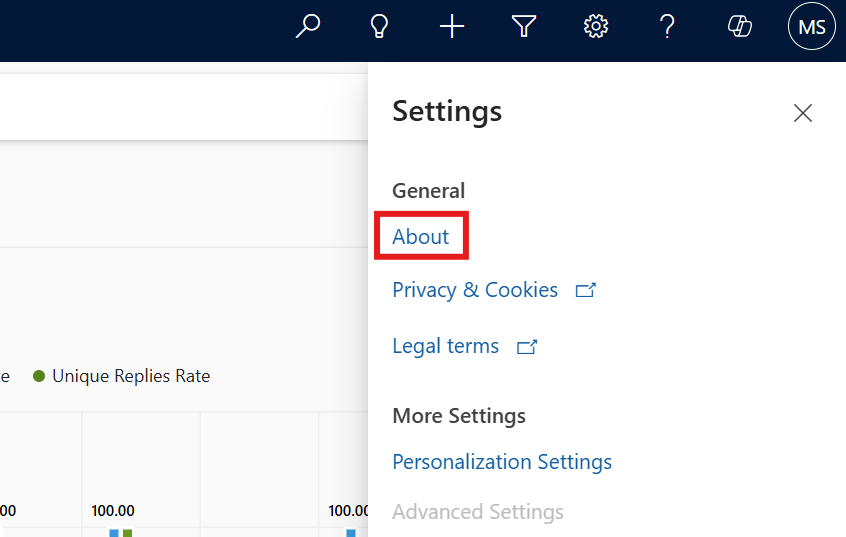Open the Help question mark icon
Screen dimensions: 846x537
click(668, 27)
